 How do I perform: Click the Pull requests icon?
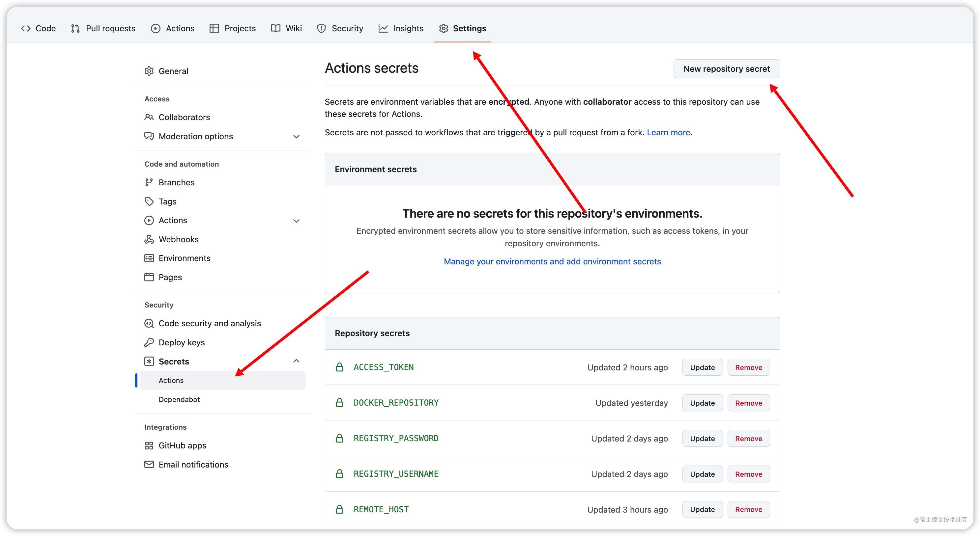click(x=75, y=29)
